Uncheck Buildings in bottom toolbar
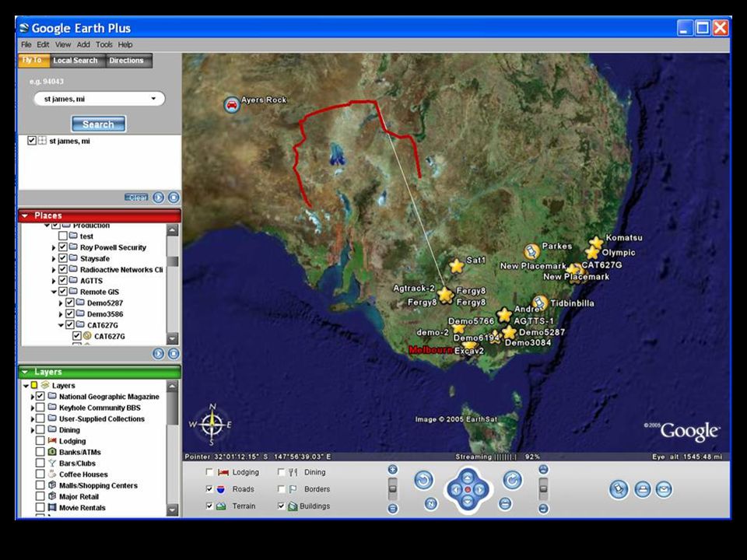The width and height of the screenshot is (747, 560). (x=281, y=506)
